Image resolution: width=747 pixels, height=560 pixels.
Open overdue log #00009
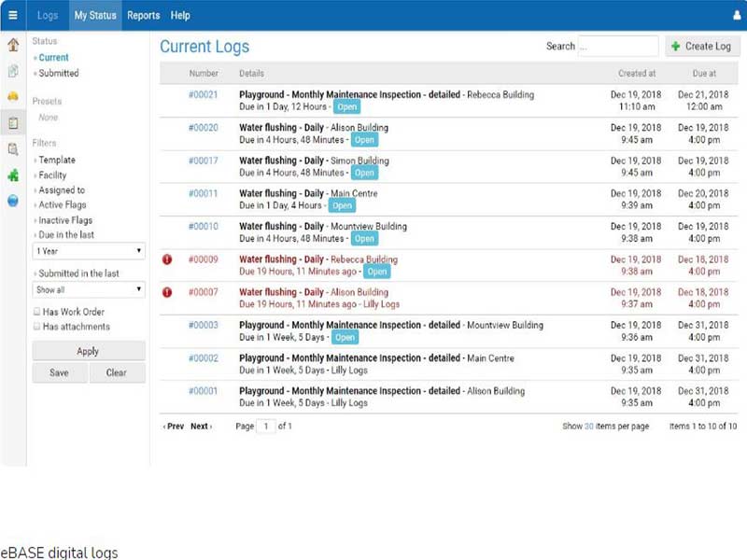click(x=203, y=259)
